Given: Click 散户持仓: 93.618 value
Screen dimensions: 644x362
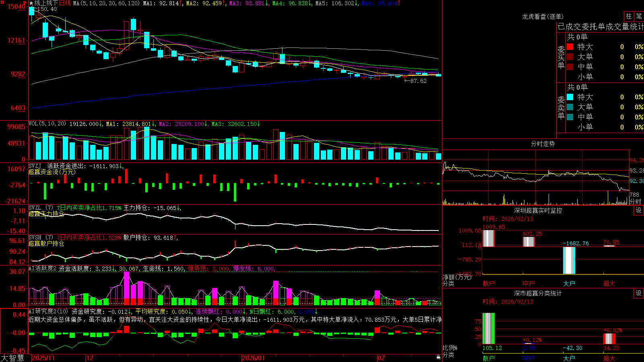Looking at the screenshot, I should tap(150, 238).
